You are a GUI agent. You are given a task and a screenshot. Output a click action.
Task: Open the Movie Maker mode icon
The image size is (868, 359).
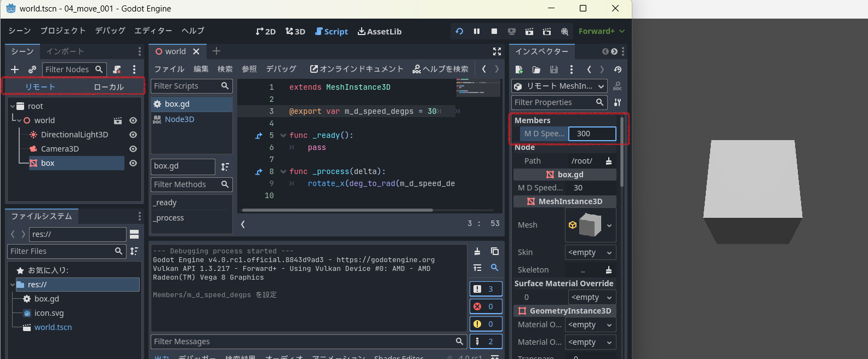click(564, 32)
